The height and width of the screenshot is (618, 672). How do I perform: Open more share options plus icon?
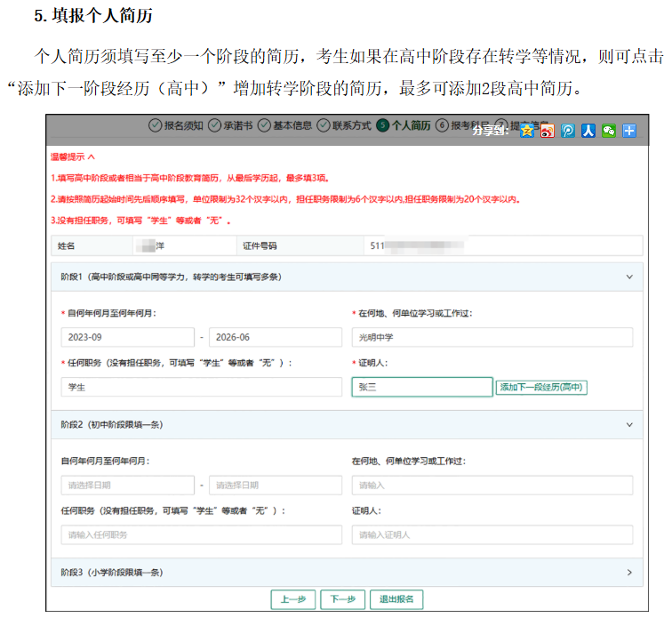tap(629, 130)
